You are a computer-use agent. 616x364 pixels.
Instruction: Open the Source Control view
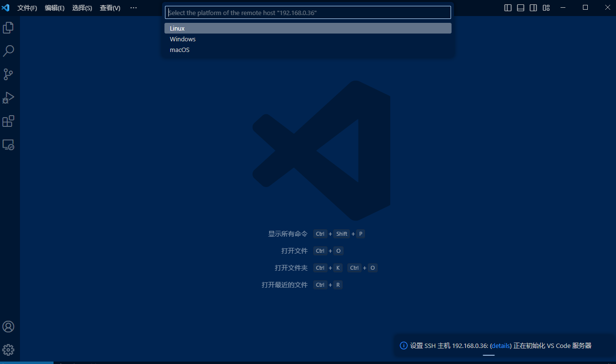pyautogui.click(x=8, y=74)
